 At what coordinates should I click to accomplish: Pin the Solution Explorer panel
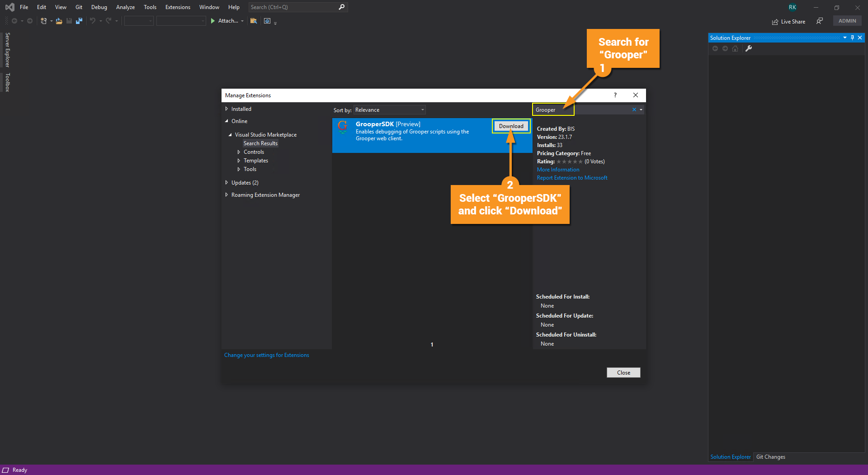[x=852, y=38]
